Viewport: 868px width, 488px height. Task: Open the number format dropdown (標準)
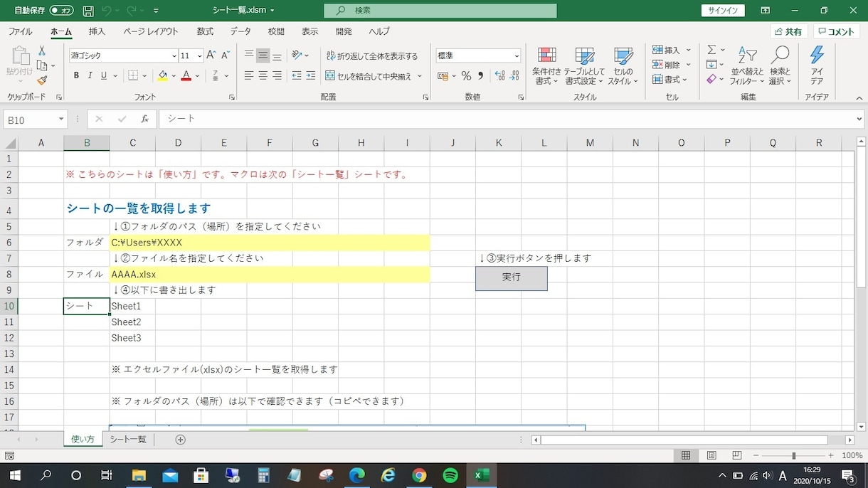[x=517, y=55]
